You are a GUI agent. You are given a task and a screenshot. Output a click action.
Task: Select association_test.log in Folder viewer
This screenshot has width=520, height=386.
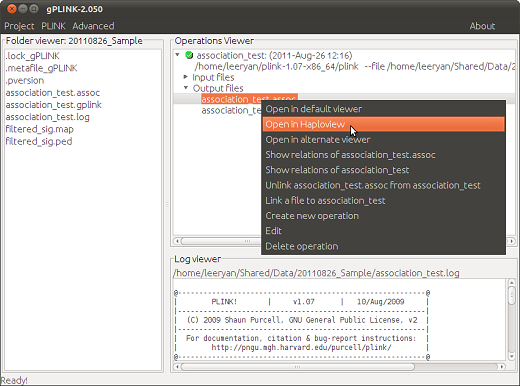pos(48,117)
